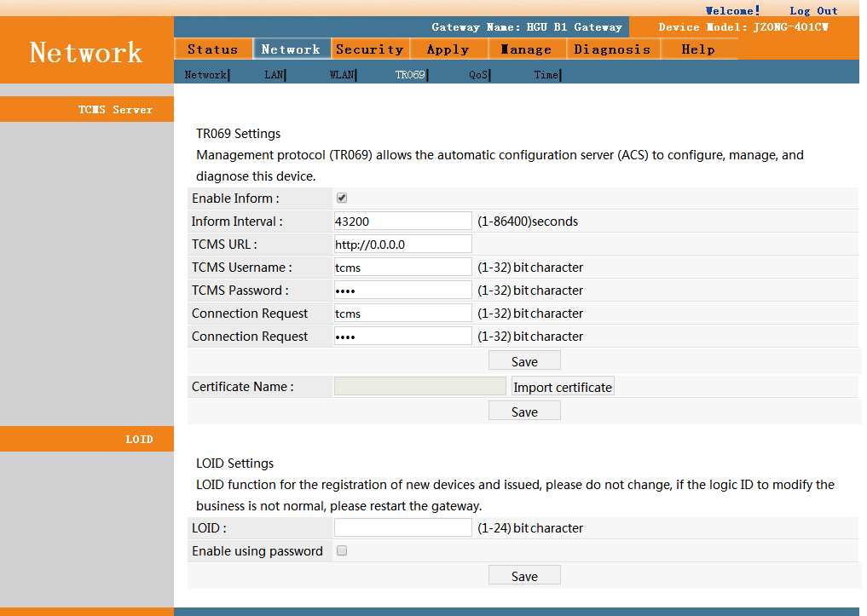Switch to the Security main tab
This screenshot has width=867, height=616.
click(369, 49)
